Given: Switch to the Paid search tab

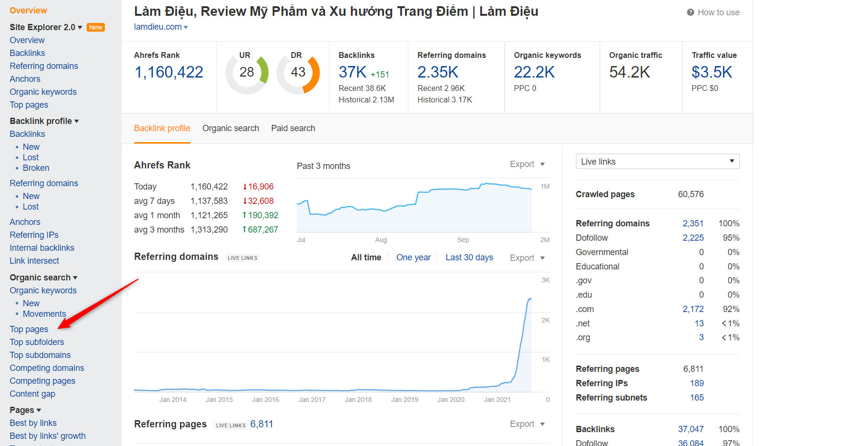Looking at the screenshot, I should pyautogui.click(x=293, y=128).
